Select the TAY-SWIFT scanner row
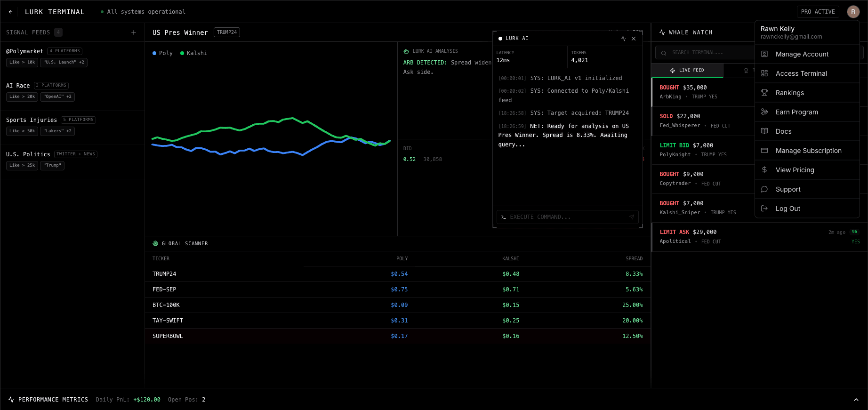 coord(398,321)
